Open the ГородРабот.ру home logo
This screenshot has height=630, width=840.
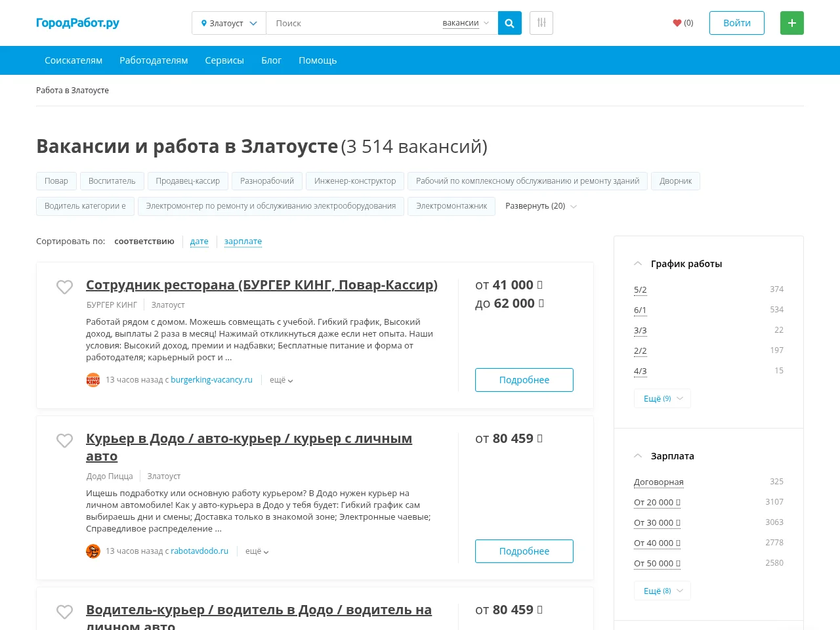tap(77, 23)
